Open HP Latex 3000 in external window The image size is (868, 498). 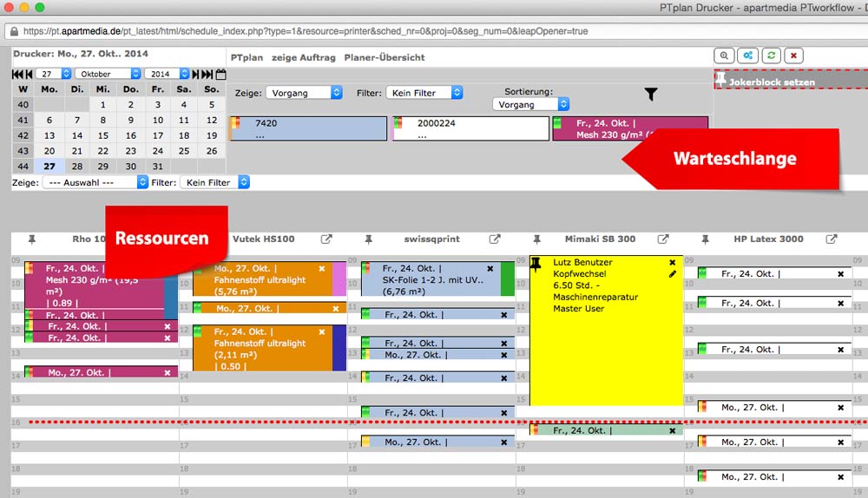click(832, 239)
